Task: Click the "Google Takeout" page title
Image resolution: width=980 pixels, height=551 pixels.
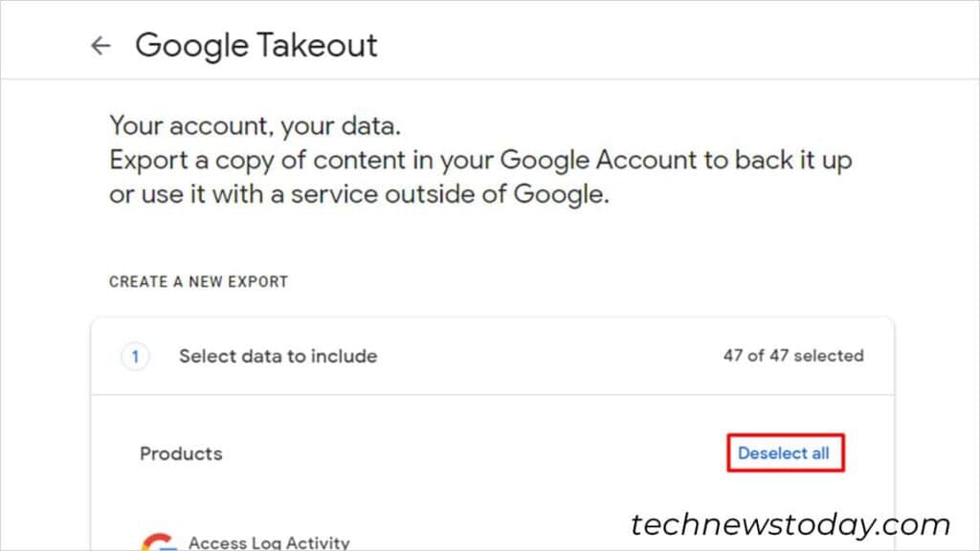Action: click(256, 45)
